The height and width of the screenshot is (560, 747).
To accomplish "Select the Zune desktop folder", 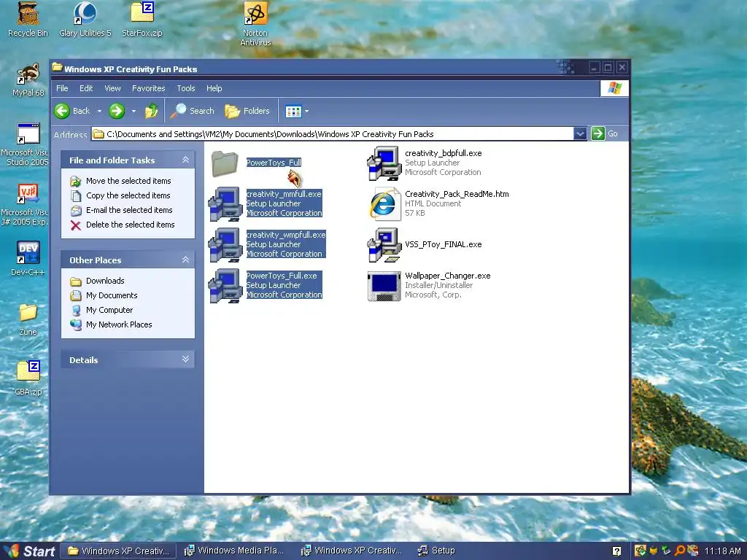I will [28, 319].
